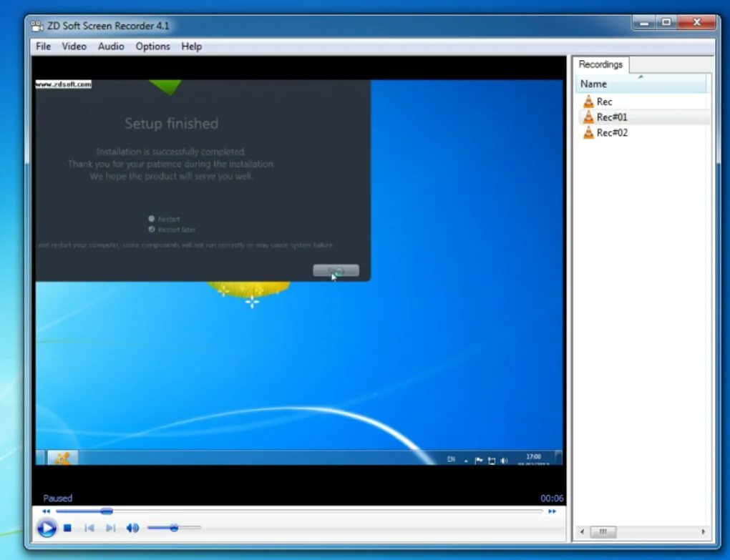
Task: Select the Restart radio option in the video
Action: coord(152,219)
